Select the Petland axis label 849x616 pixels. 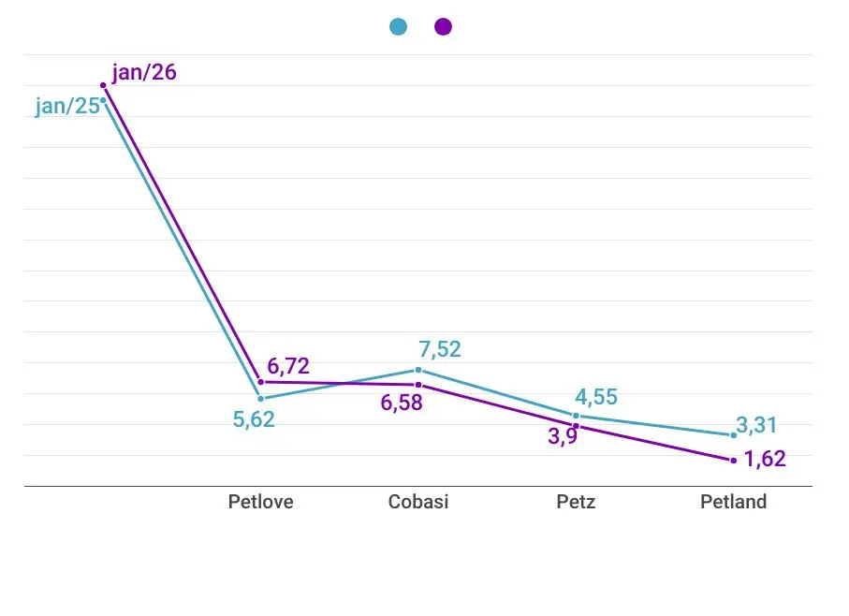click(733, 502)
